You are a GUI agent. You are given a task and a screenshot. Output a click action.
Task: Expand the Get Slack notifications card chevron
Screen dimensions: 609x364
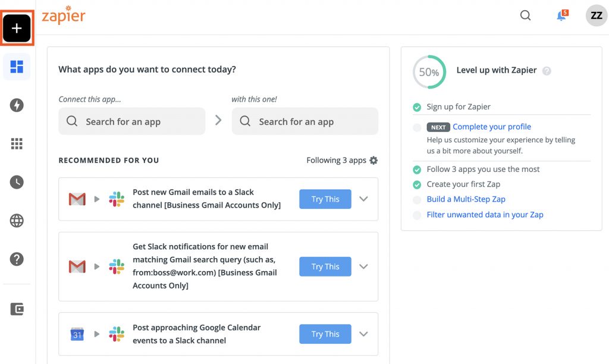click(363, 266)
